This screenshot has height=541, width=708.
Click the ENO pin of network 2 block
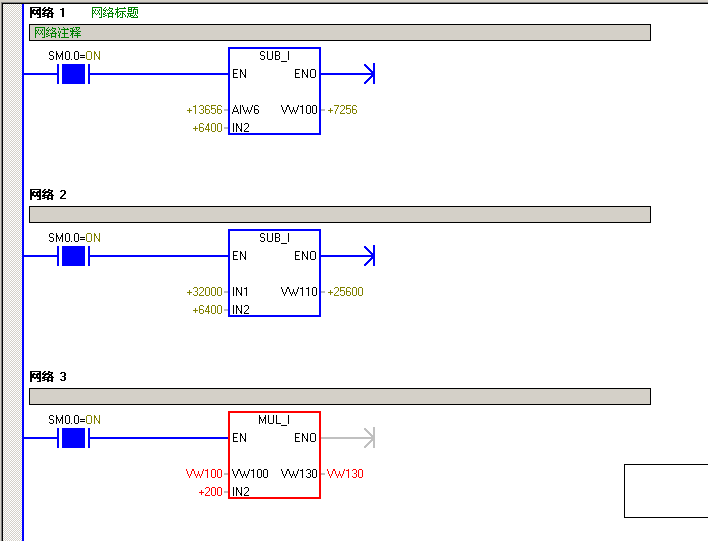click(x=305, y=256)
